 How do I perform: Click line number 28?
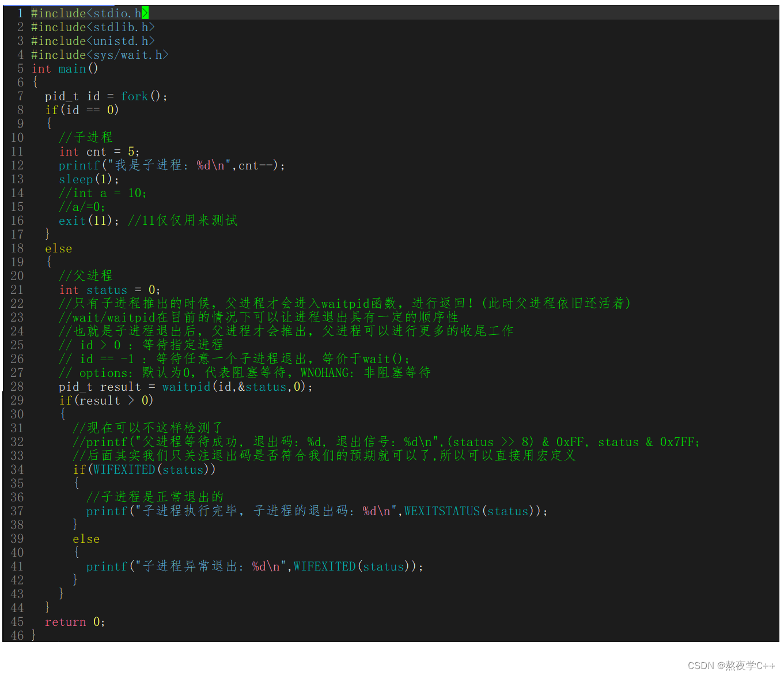17,386
